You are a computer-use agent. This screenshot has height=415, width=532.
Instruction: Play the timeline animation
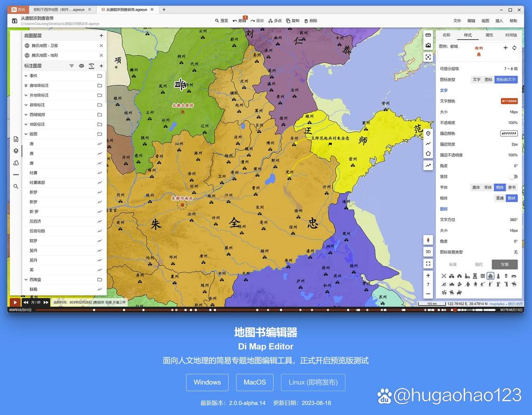click(15, 302)
